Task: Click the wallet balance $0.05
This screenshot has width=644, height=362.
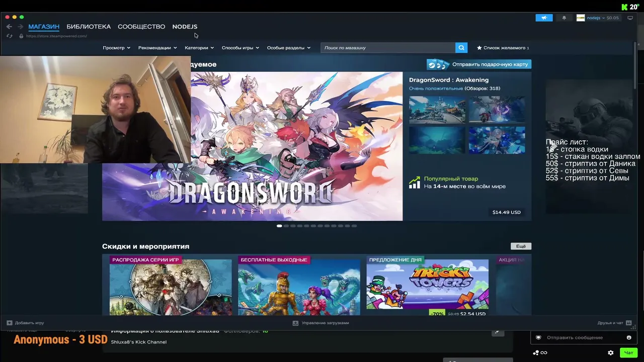Action: point(612,18)
